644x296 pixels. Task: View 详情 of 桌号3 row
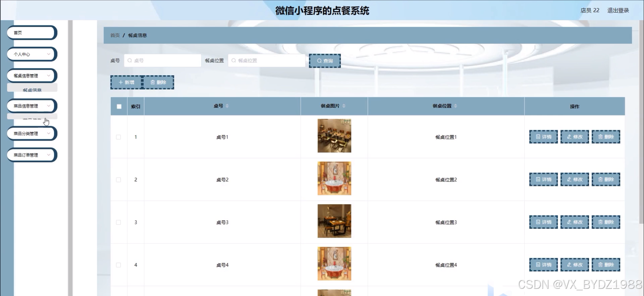543,222
